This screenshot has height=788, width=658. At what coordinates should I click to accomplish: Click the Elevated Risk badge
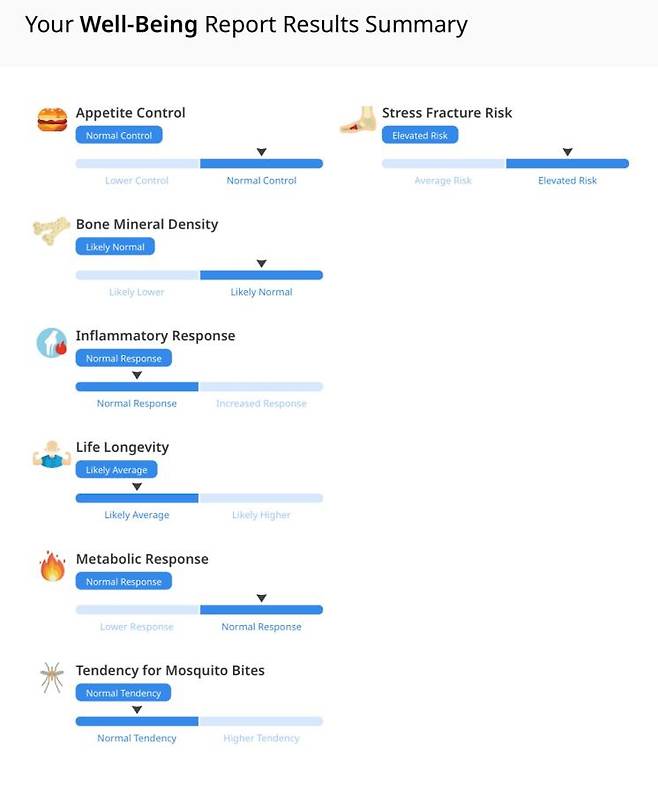(420, 135)
